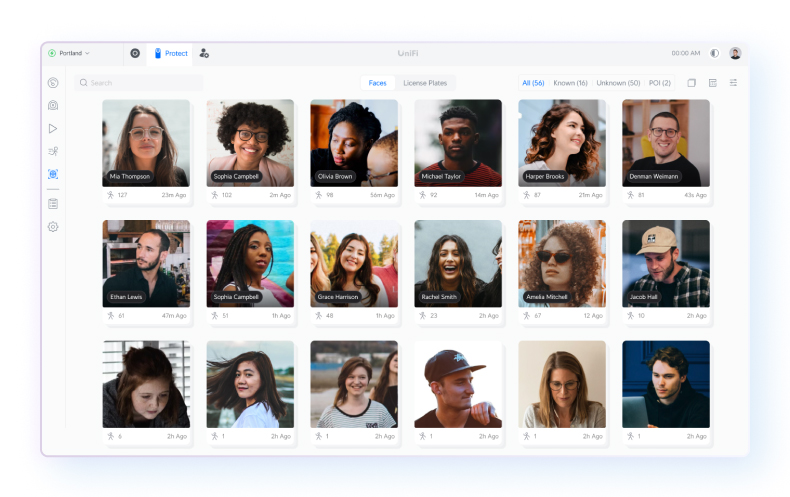Click motion icon beside count 23

(422, 316)
